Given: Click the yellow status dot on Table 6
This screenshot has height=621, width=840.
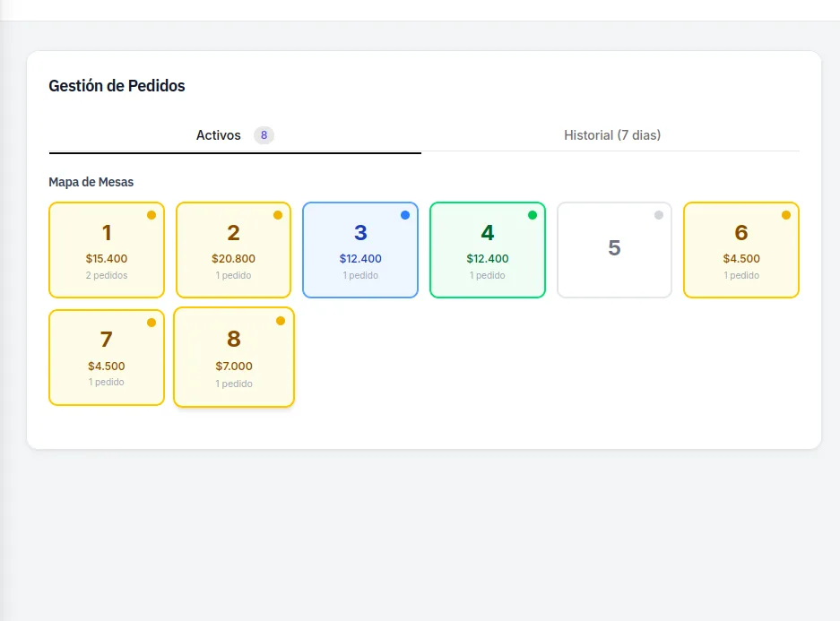Looking at the screenshot, I should (786, 214).
